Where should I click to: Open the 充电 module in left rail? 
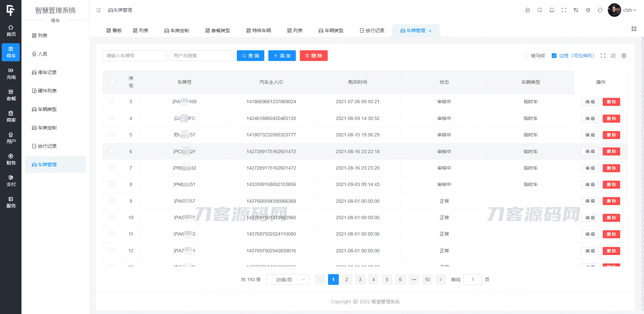(x=11, y=74)
